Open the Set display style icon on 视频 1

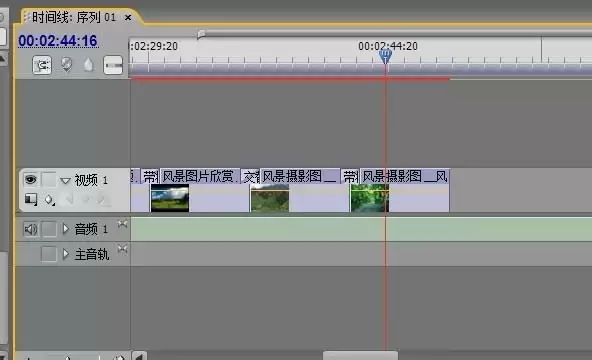click(31, 199)
